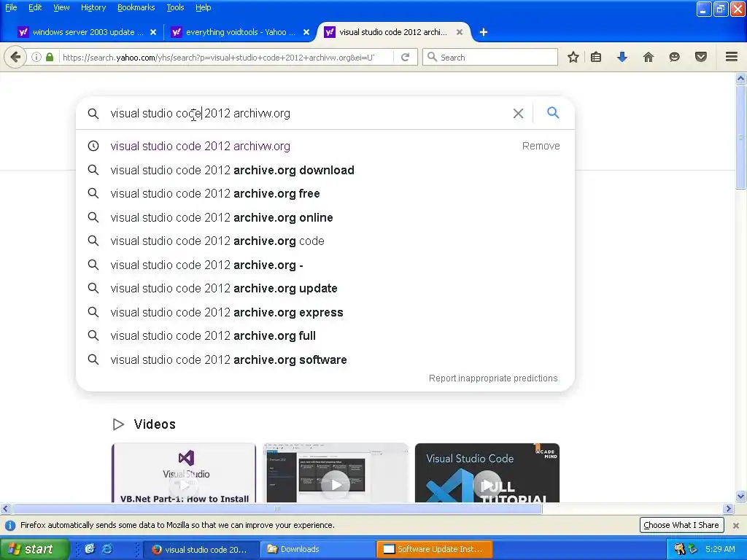Open the Tools menu
Viewport: 747px width, 560px height.
175,7
